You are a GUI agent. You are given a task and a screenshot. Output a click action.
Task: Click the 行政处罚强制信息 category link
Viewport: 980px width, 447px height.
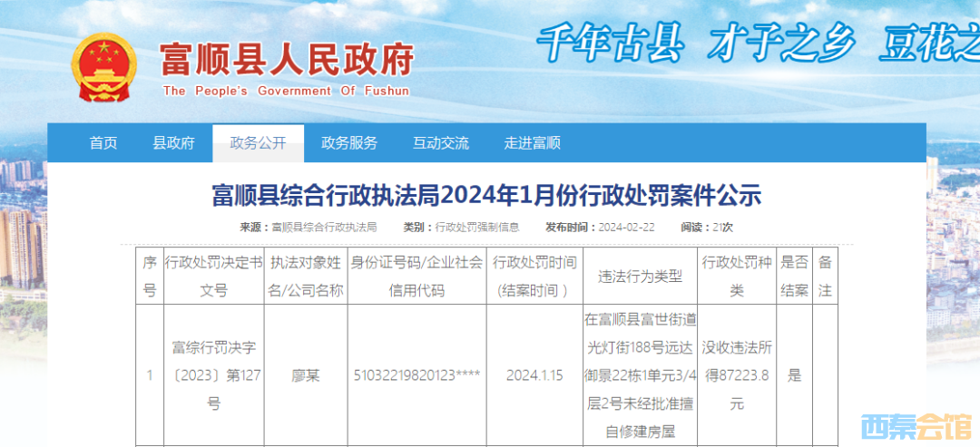[477, 227]
